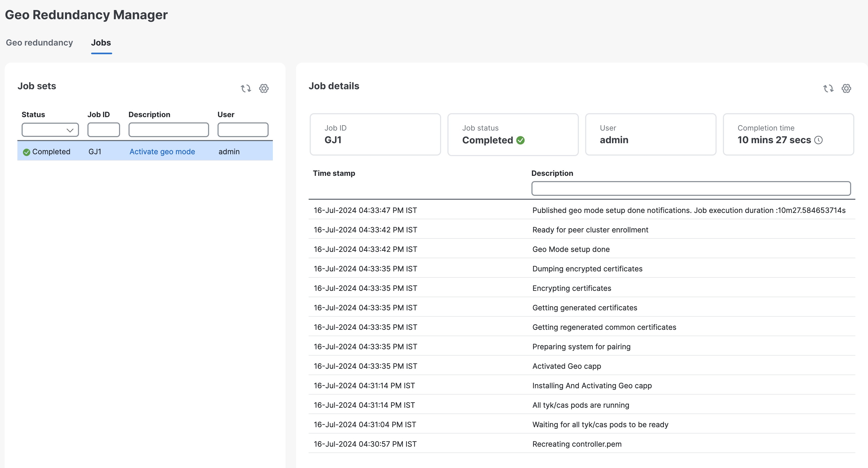Switch to the Geo redundancy tab
Viewport: 868px width, 468px height.
click(x=40, y=43)
